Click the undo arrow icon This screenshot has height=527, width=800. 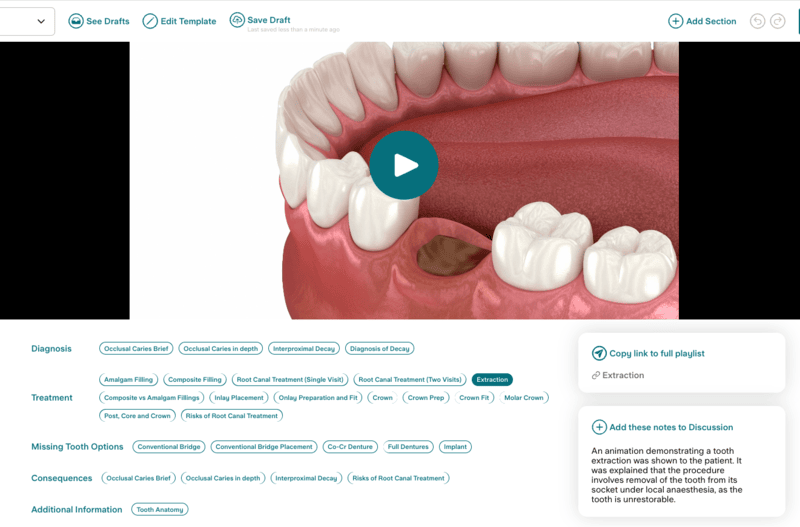tap(758, 21)
